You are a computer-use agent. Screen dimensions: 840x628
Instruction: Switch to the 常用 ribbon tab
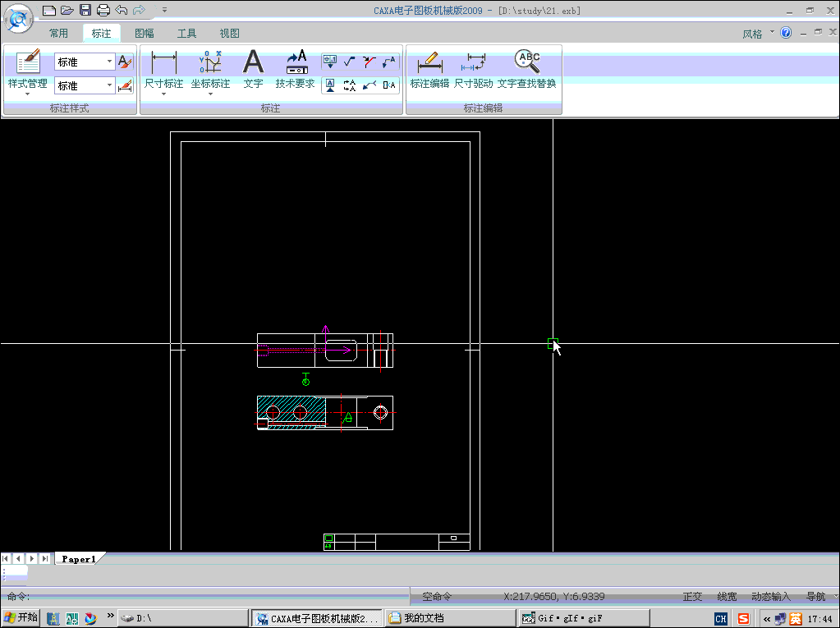point(59,33)
